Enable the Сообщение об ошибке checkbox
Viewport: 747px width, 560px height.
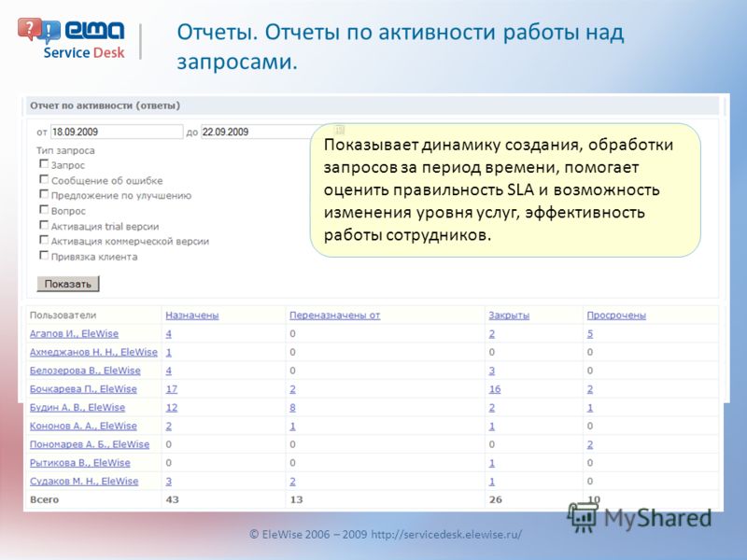(x=44, y=179)
